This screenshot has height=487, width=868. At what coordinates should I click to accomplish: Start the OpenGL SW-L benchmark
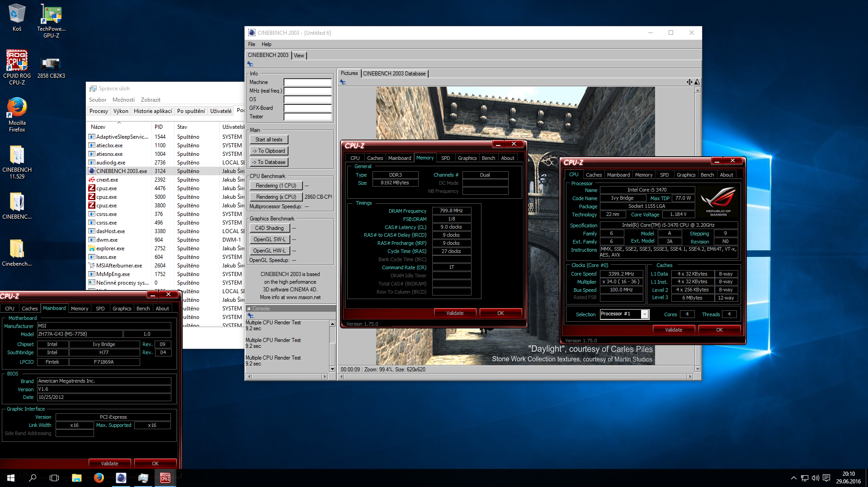pyautogui.click(x=269, y=239)
